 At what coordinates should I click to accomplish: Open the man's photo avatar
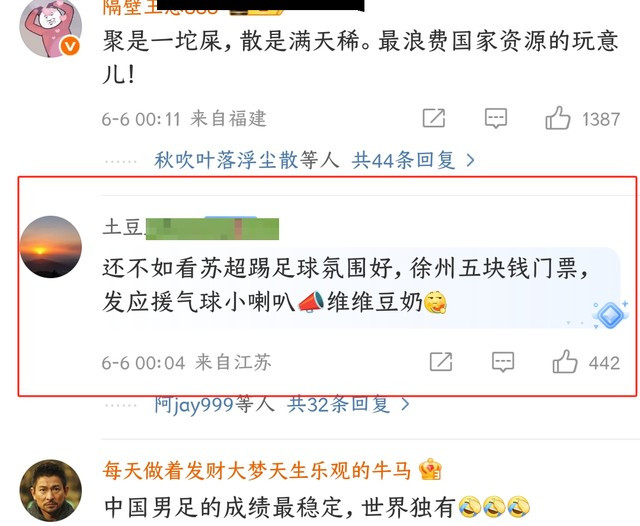tap(51, 490)
